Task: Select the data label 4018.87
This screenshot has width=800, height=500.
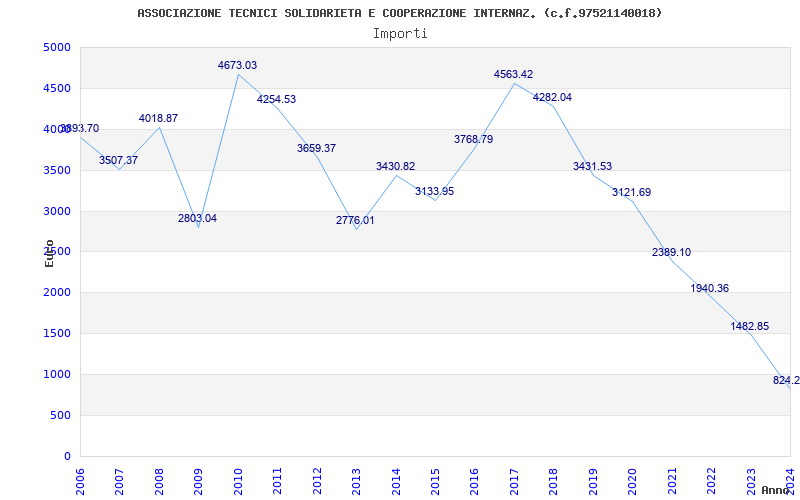Action: click(158, 118)
